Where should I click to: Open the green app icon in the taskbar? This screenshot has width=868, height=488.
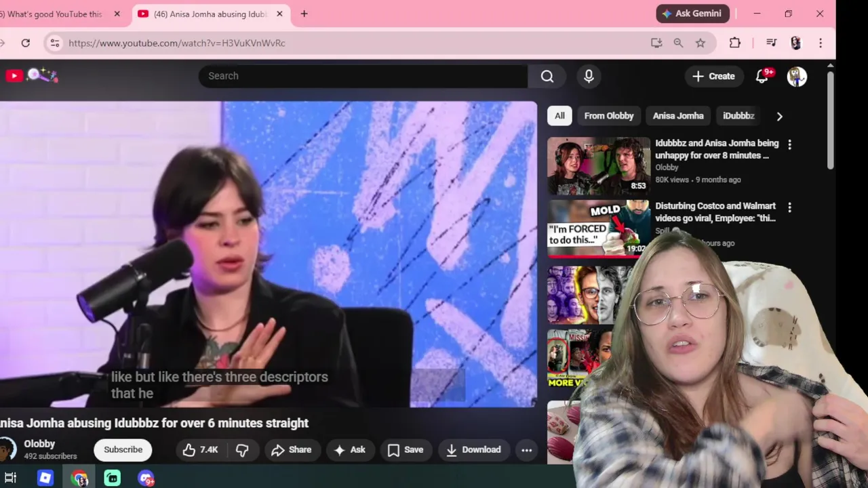pyautogui.click(x=113, y=479)
